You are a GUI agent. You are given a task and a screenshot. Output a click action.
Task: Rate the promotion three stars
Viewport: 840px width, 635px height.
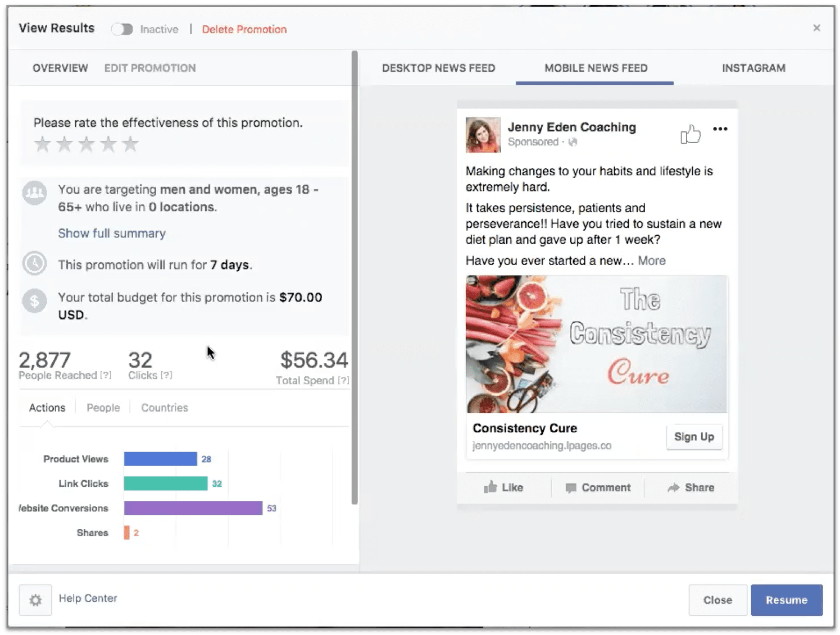click(x=86, y=144)
